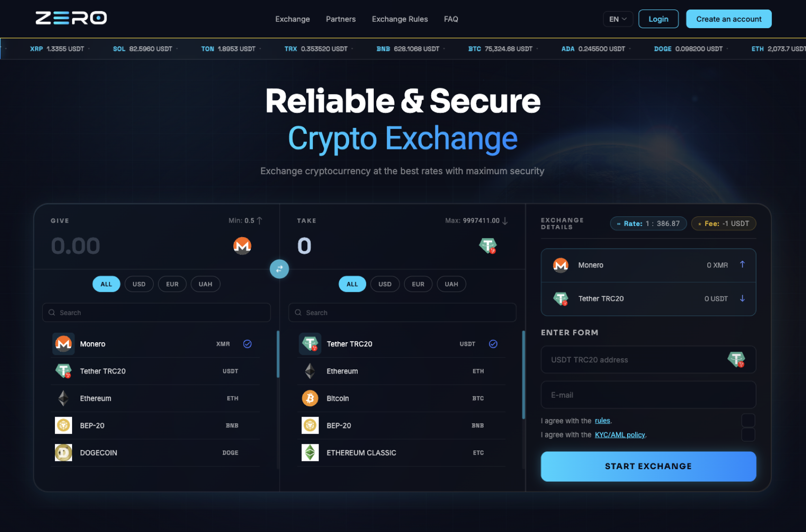Filter the Give list by EUR

tap(172, 284)
